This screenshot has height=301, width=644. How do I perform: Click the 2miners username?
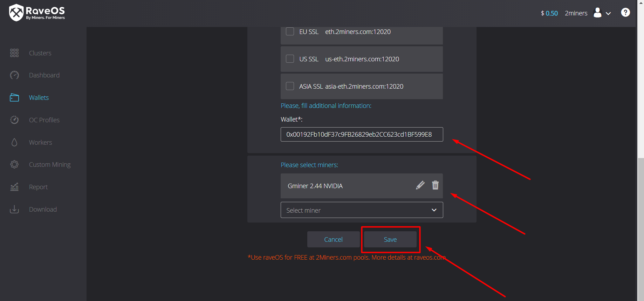(x=576, y=13)
